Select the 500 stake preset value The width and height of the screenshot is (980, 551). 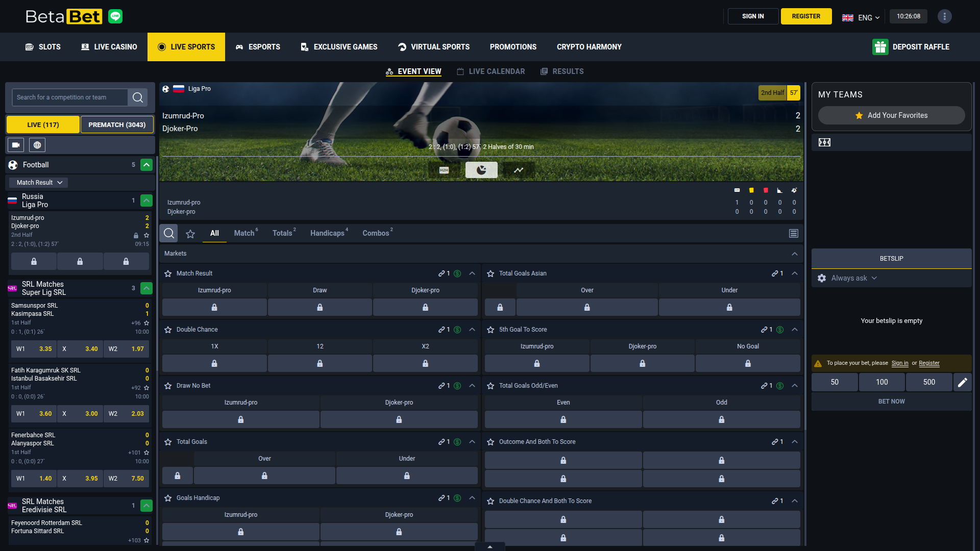(x=928, y=382)
